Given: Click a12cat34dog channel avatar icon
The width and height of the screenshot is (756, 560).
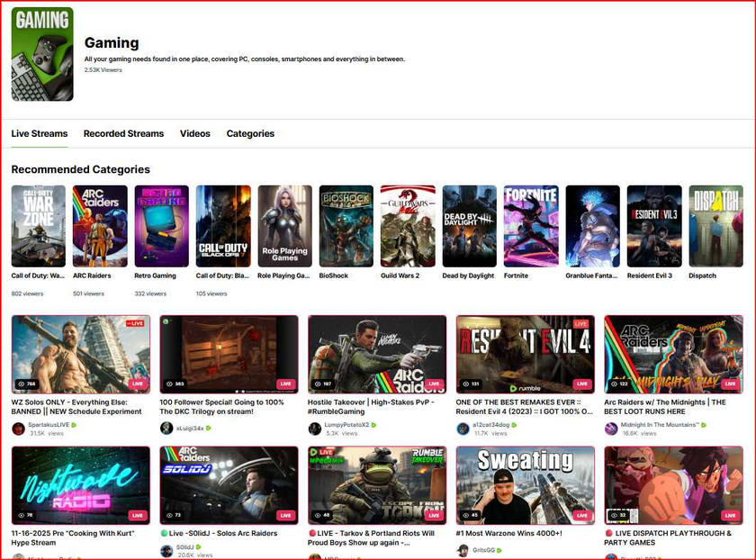Looking at the screenshot, I should 463,429.
